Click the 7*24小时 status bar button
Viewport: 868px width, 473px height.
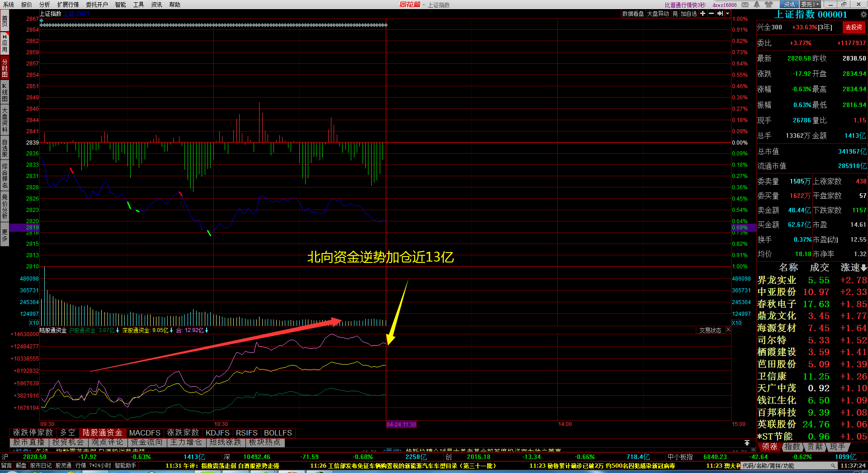[100, 465]
